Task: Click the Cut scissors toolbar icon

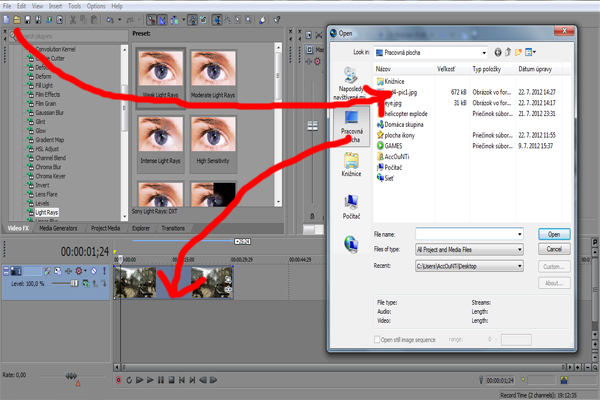Action: coord(73,20)
